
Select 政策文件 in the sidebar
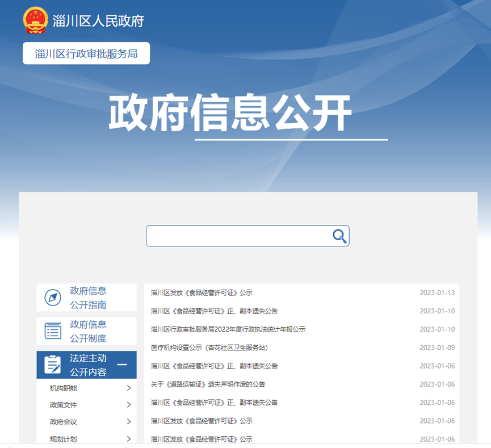63,405
